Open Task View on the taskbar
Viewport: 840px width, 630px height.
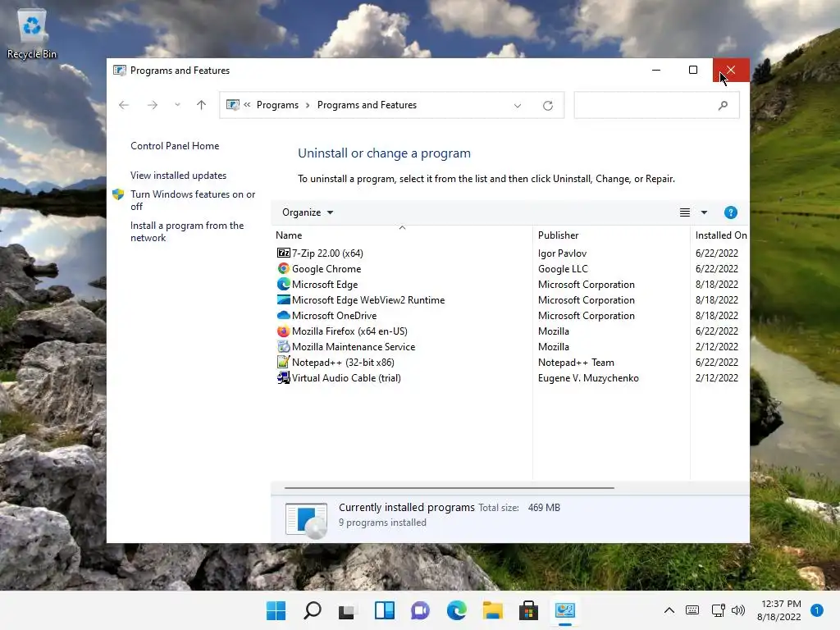[347, 610]
